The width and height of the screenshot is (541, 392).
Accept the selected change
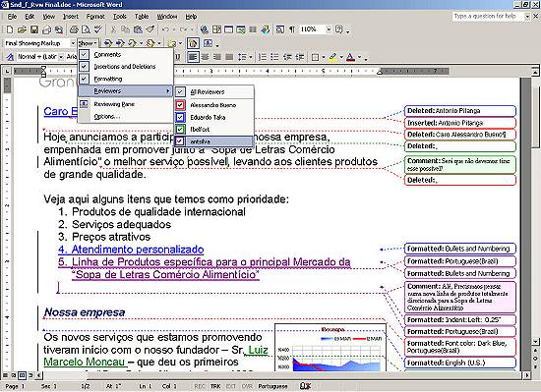click(x=132, y=43)
